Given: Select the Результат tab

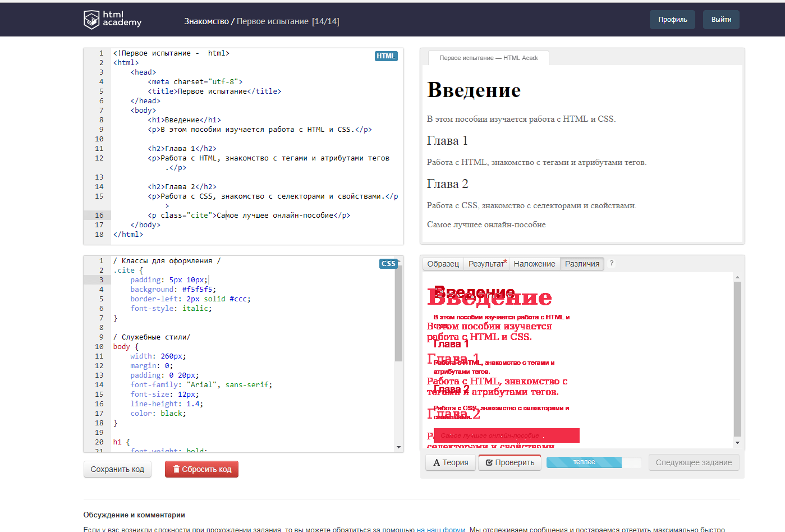Looking at the screenshot, I should point(487,264).
